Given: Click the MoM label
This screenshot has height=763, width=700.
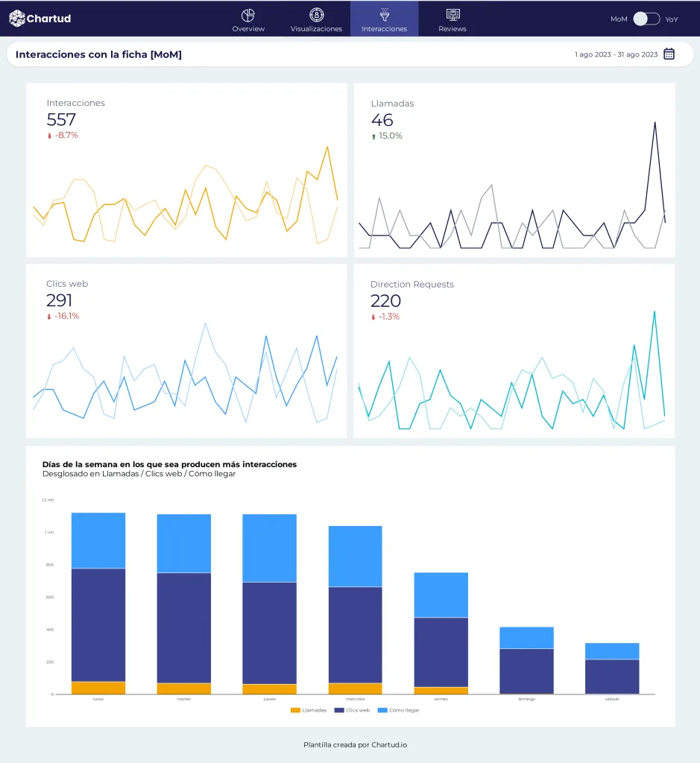Looking at the screenshot, I should point(619,19).
